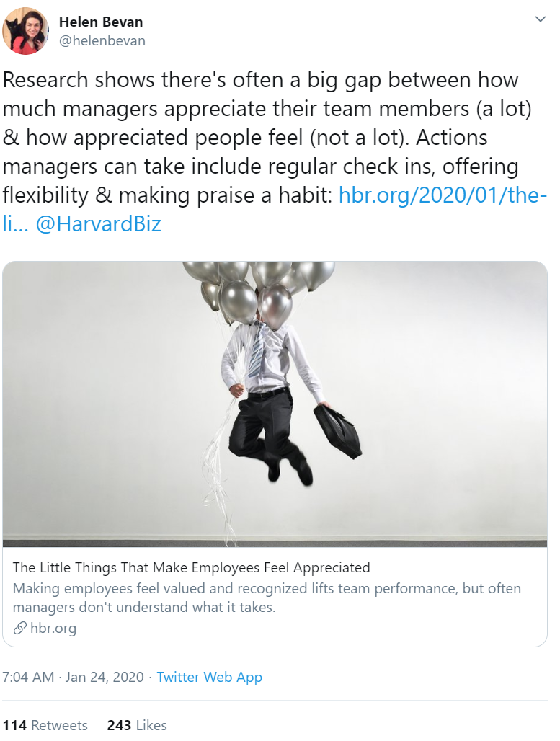Viewport: 560px width, 741px height.
Task: Open the 7:04 AM timestamp link
Action: tap(28, 677)
